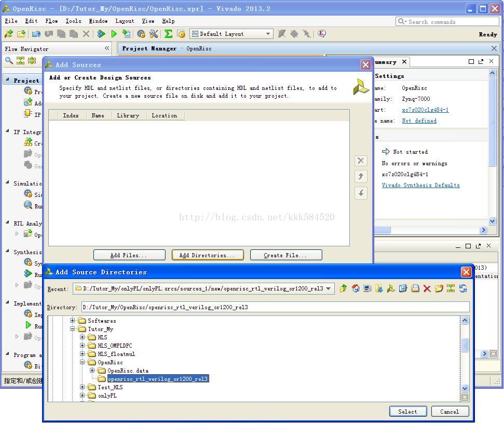Click the Desktop computer icon in directory dialog

click(367, 288)
